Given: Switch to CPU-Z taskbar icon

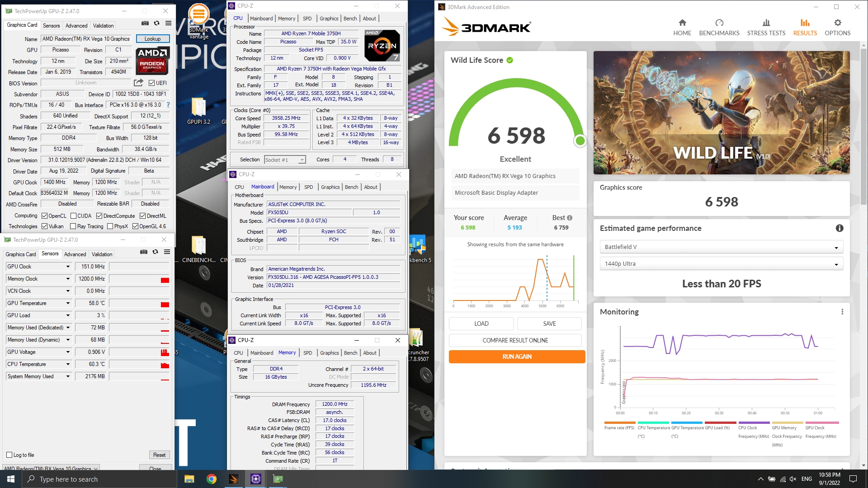Looking at the screenshot, I should click(x=255, y=479).
